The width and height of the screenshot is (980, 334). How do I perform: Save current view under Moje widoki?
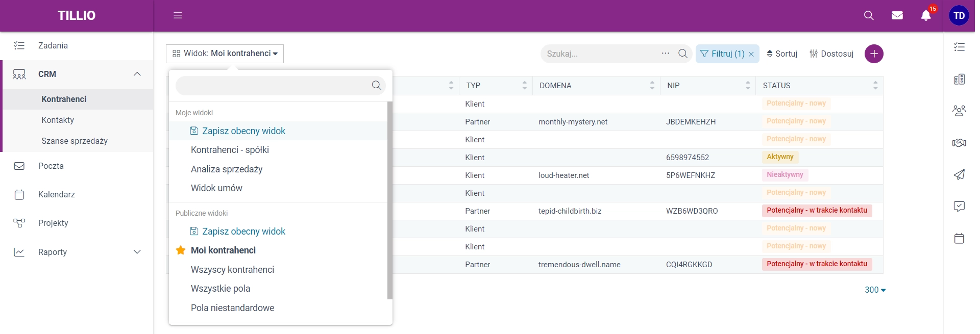(x=237, y=131)
